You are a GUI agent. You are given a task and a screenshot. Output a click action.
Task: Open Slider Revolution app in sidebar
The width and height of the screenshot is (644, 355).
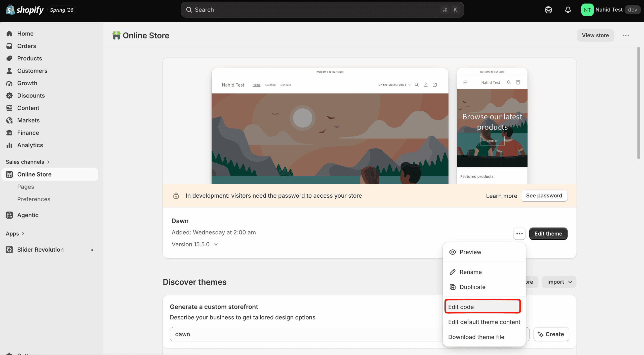(40, 250)
